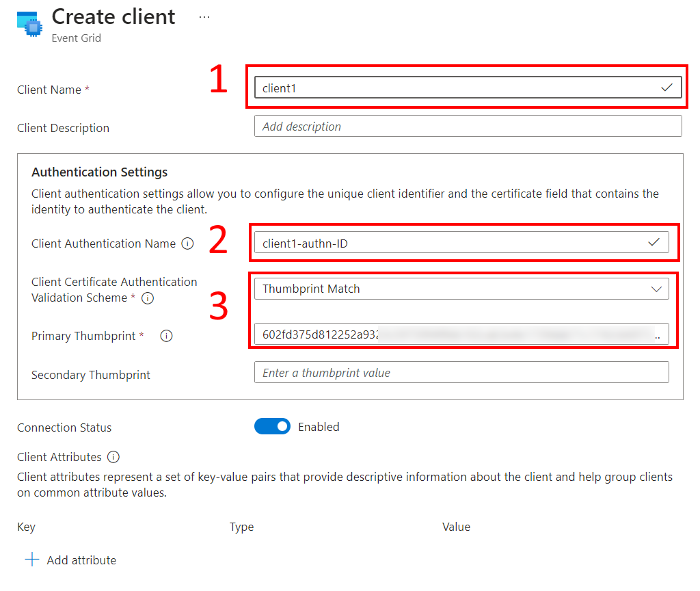Viewport: 700px width, 591px height.
Task: Click the Type column header
Action: [x=241, y=527]
